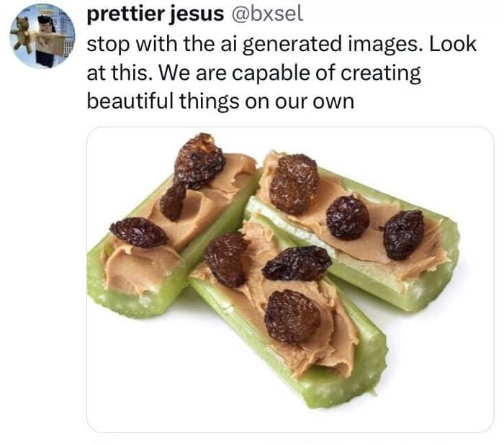
Task: Click the prettier jesus profile avatar
Action: (42, 35)
